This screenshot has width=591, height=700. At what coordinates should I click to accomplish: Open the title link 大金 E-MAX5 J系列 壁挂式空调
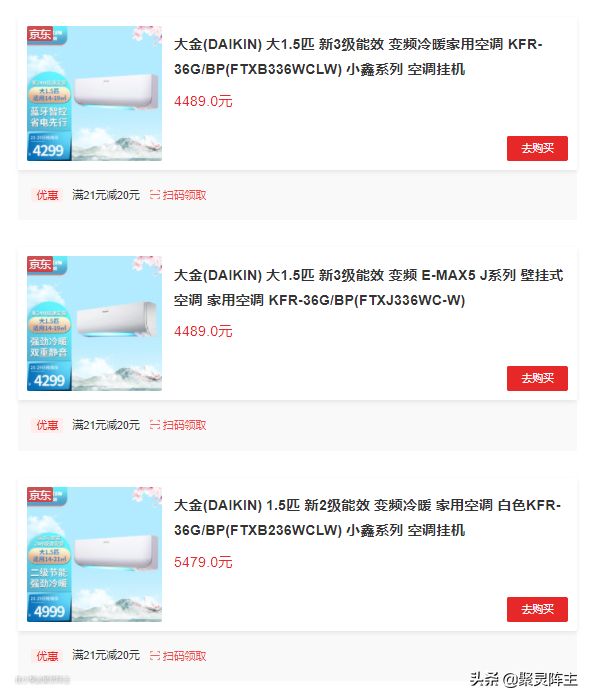(368, 287)
